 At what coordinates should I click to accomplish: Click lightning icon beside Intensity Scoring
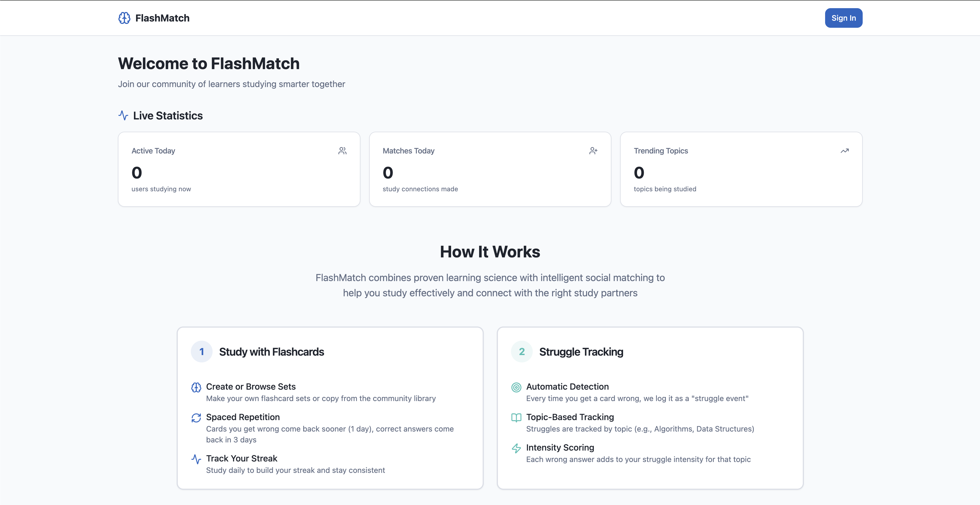[516, 448]
